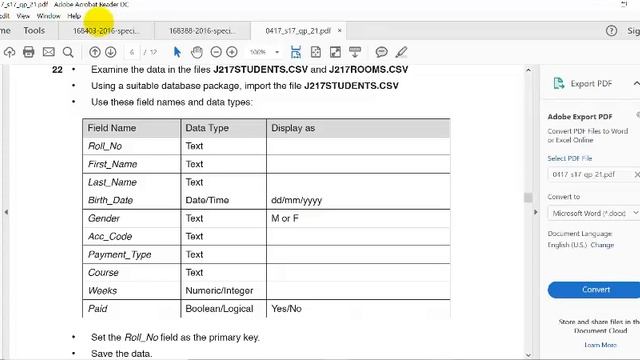Switch to 168403-2016 specimen tab
The image size is (640, 360).
[106, 31]
